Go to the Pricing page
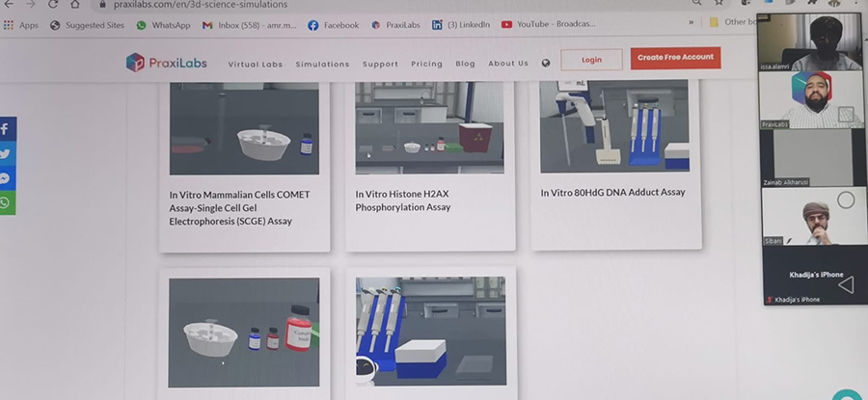This screenshot has height=400, width=868. (427, 64)
